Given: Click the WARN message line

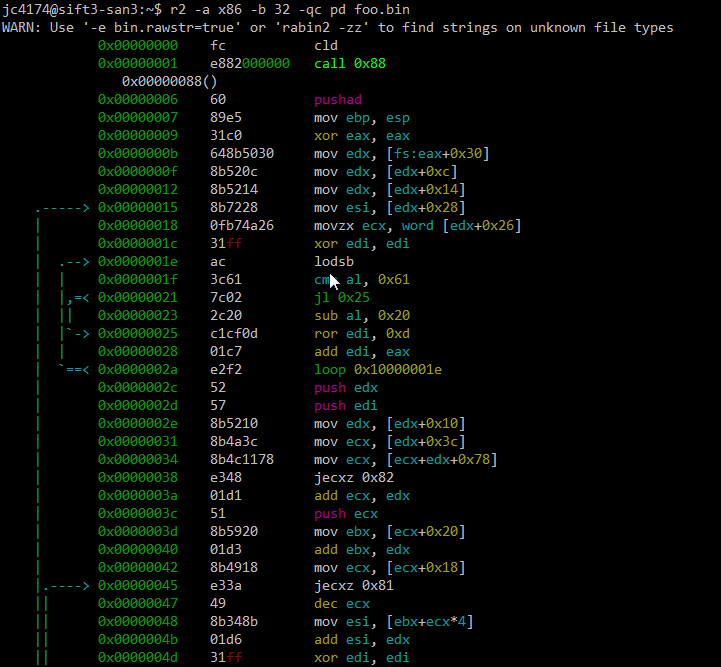Looking at the screenshot, I should click(x=337, y=27).
